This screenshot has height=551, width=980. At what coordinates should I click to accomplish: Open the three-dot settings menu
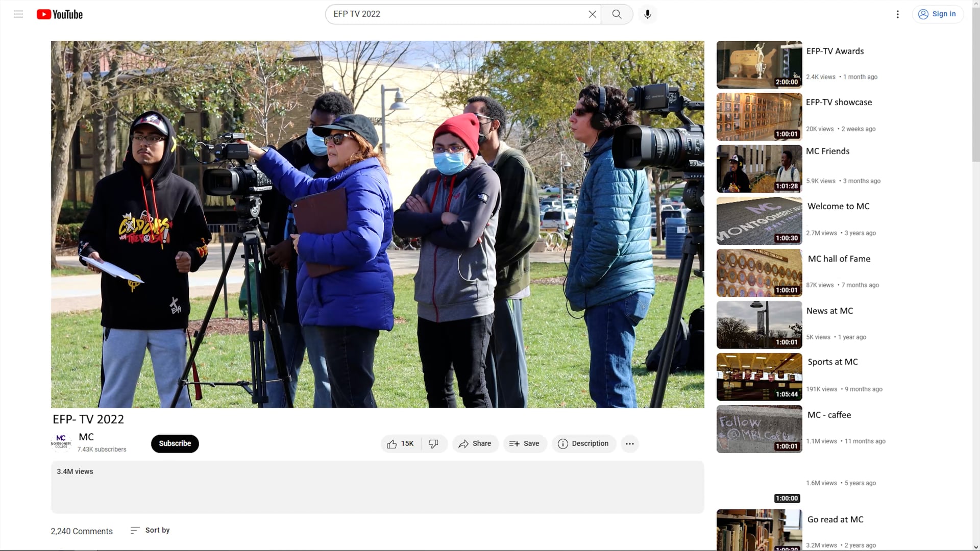pyautogui.click(x=897, y=14)
